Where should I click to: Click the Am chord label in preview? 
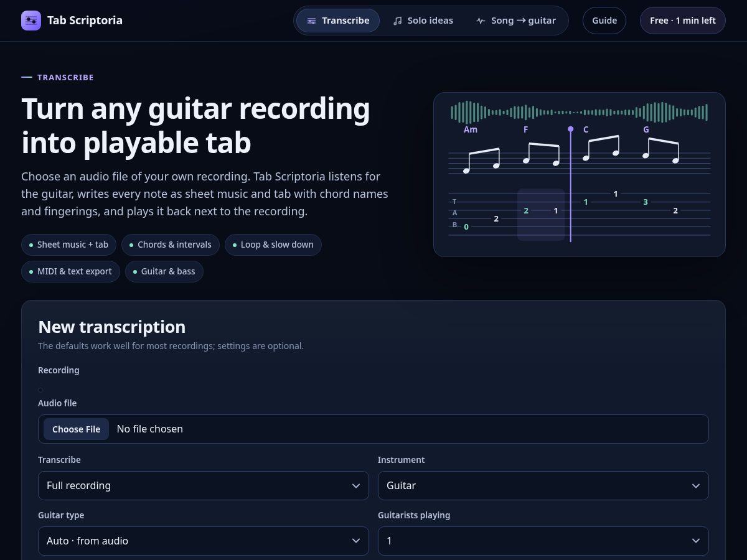pos(471,129)
